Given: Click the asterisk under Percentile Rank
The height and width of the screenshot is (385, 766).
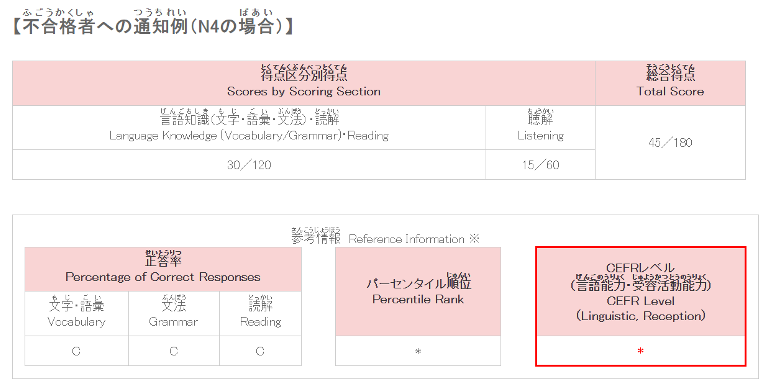Looking at the screenshot, I should (x=418, y=351).
